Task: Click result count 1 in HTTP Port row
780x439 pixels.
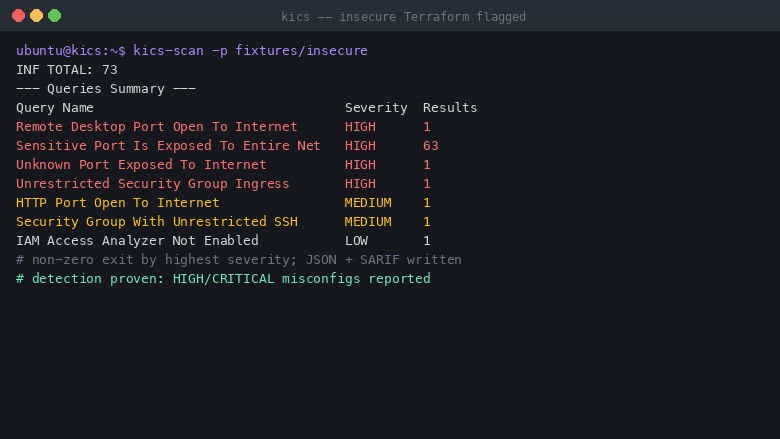Action: [427, 202]
